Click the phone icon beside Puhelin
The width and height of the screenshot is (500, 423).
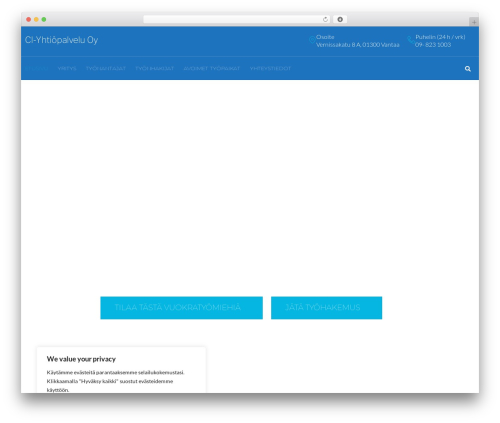click(411, 40)
